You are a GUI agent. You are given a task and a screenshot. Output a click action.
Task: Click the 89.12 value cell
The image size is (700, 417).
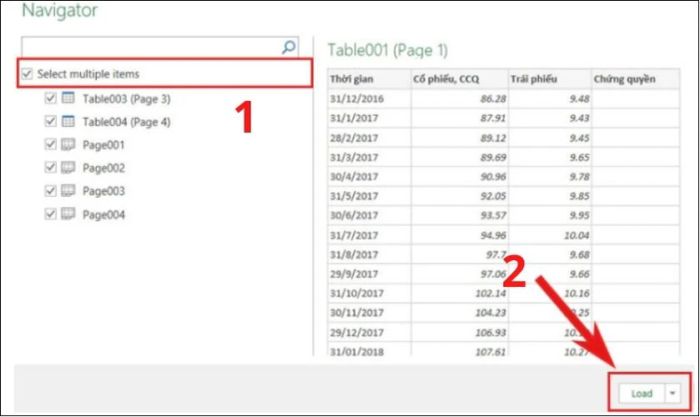(459, 138)
